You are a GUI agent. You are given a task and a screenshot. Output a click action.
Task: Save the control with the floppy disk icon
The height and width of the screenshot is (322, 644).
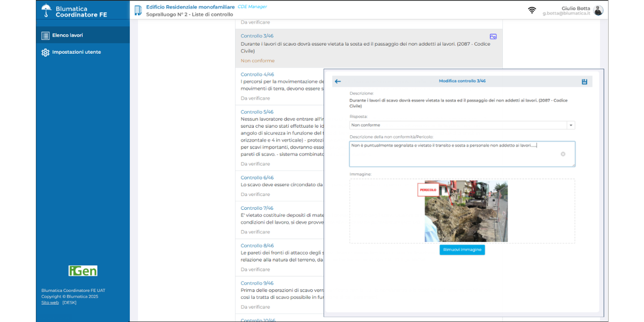pyautogui.click(x=584, y=82)
